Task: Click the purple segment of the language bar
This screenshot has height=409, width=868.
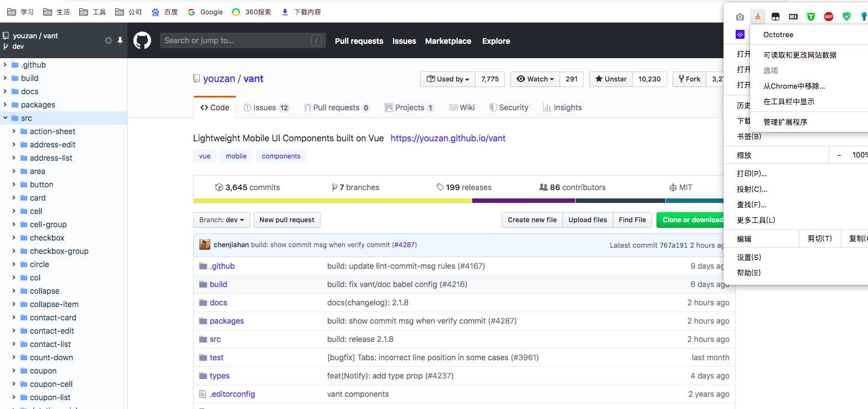Action: point(524,201)
